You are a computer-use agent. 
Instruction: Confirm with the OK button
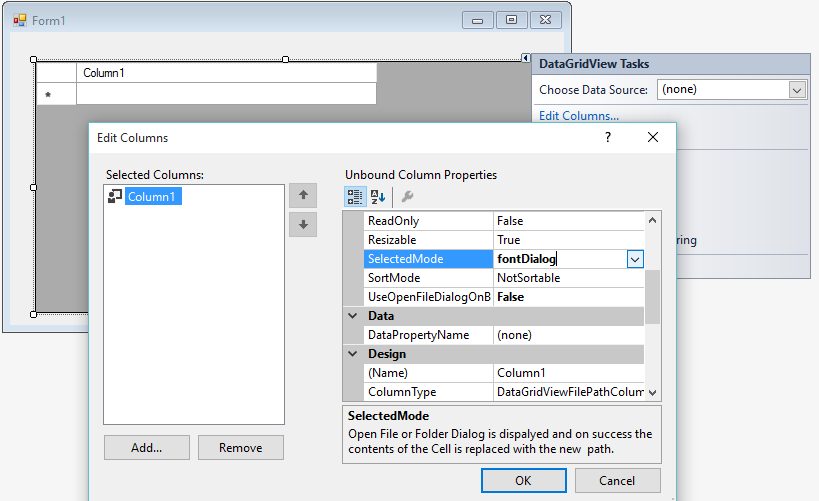[523, 480]
